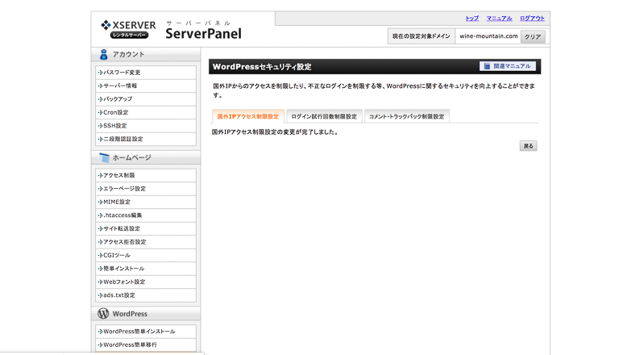The width and height of the screenshot is (644, 355).
Task: Click the WordPressセキュリティ設定 heading
Action: click(x=262, y=67)
